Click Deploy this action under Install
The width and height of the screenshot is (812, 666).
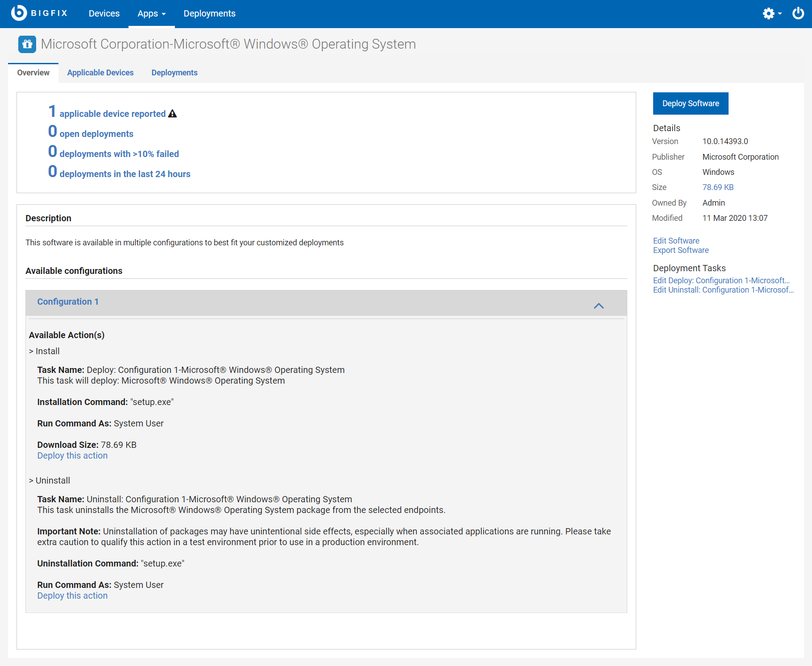72,455
